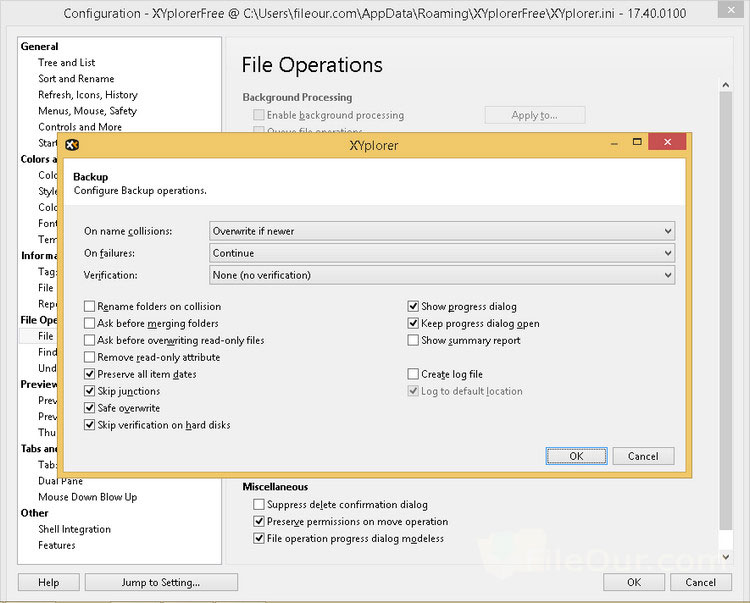Open the On name collisions dropdown
Image resolution: width=750 pixels, height=603 pixels.
tap(442, 231)
